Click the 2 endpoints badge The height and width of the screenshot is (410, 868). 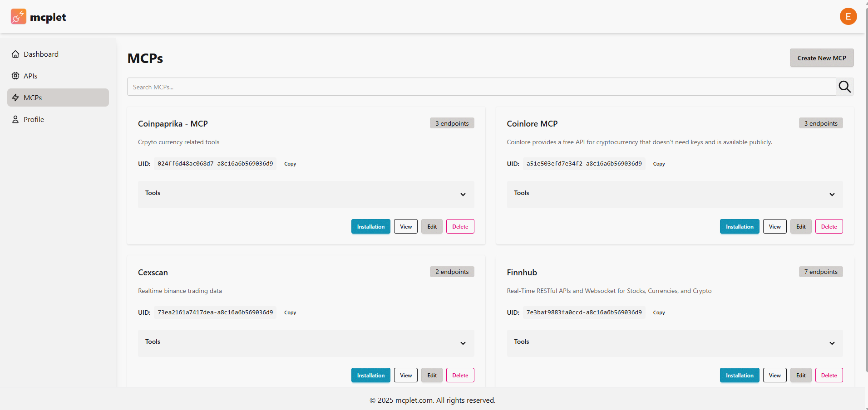pyautogui.click(x=452, y=272)
